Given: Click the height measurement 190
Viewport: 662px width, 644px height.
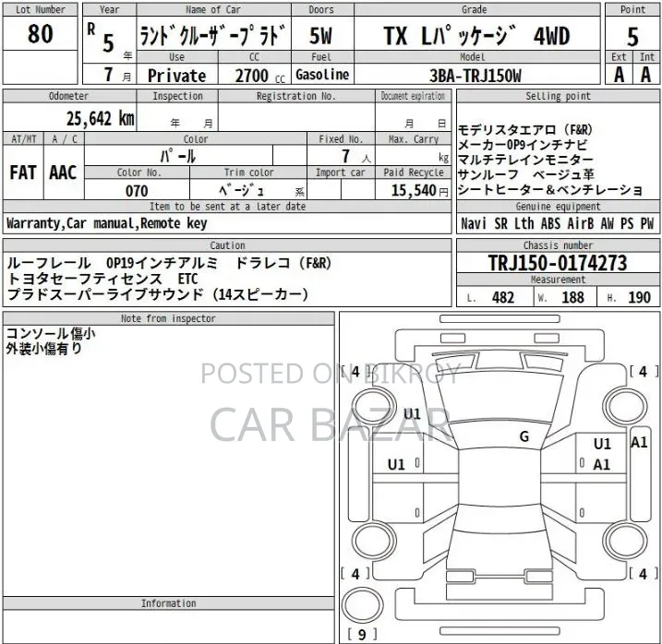Looking at the screenshot, I should point(639,297).
